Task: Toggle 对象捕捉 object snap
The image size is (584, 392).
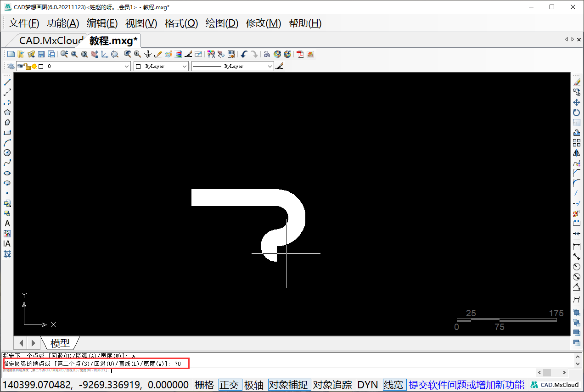Action: coord(289,385)
